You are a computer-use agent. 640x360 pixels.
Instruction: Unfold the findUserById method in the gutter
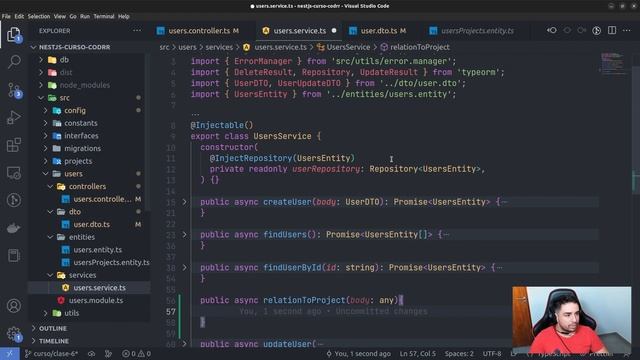(x=184, y=267)
